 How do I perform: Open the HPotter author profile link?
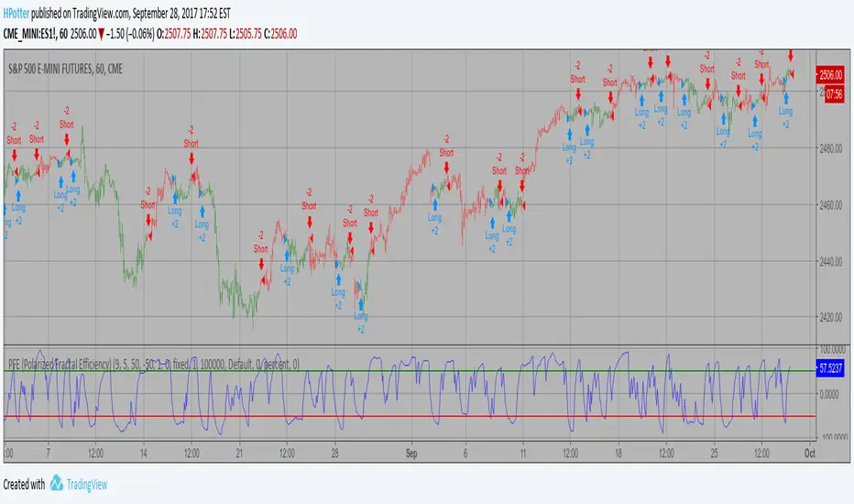coord(16,14)
